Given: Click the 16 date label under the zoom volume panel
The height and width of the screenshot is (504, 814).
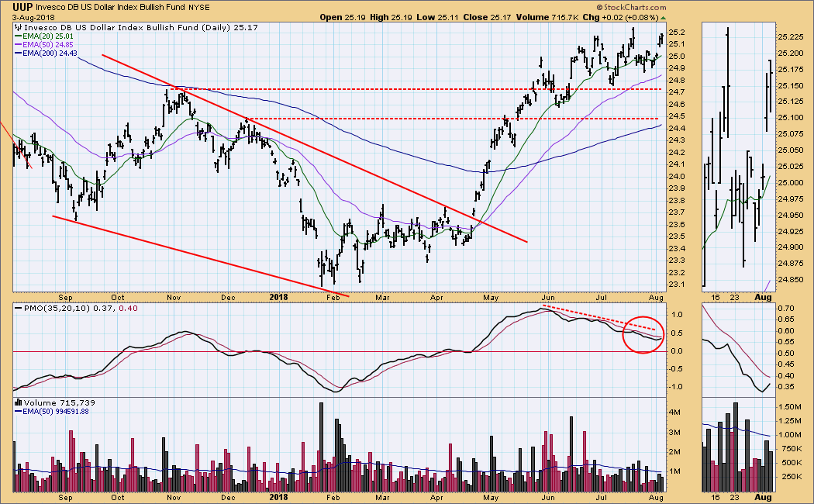Looking at the screenshot, I should click(x=716, y=497).
